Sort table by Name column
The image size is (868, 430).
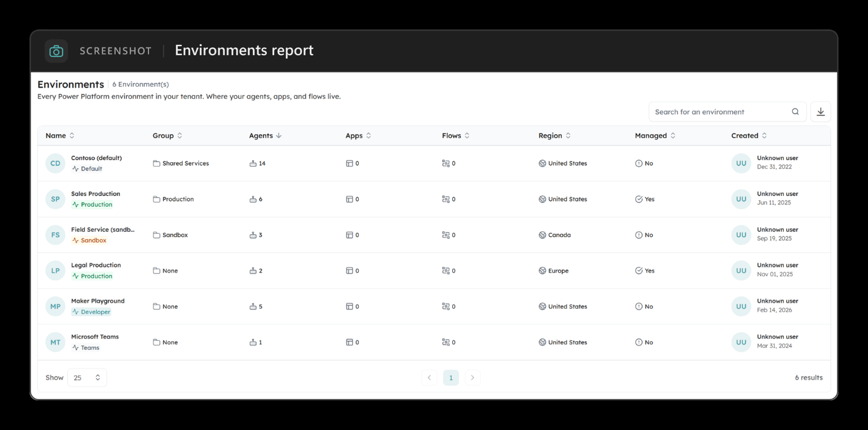[x=60, y=135]
